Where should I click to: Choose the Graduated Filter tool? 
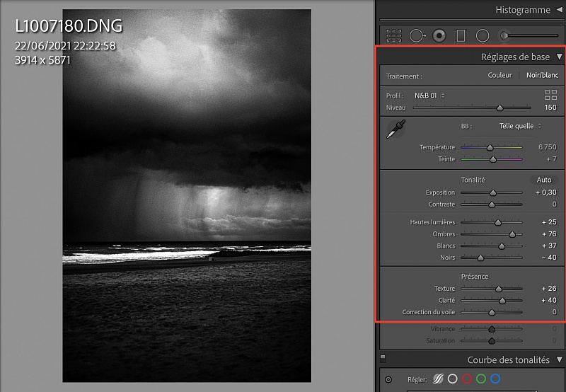(461, 35)
